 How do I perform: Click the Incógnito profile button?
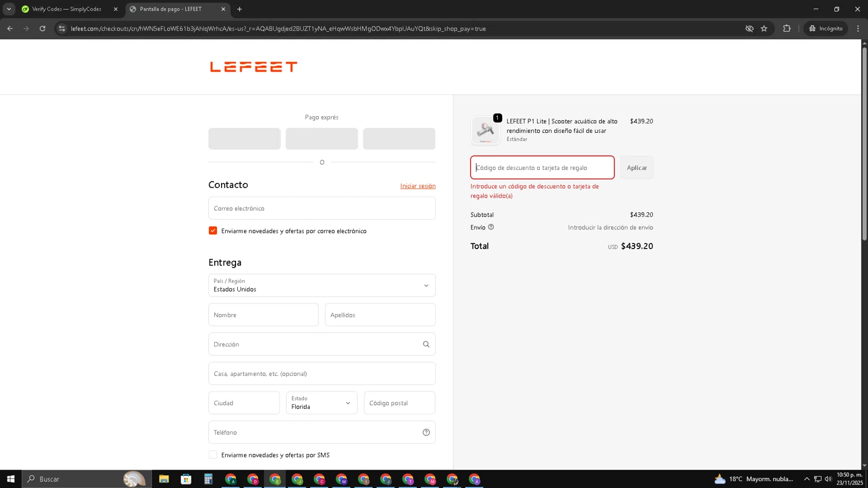tap(826, 28)
